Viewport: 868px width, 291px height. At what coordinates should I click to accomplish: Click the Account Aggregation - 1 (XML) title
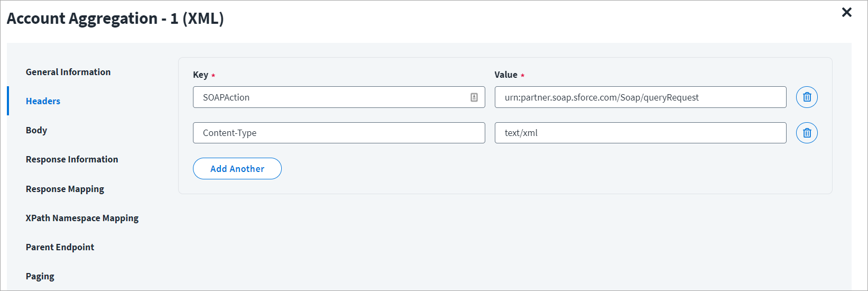coord(115,19)
